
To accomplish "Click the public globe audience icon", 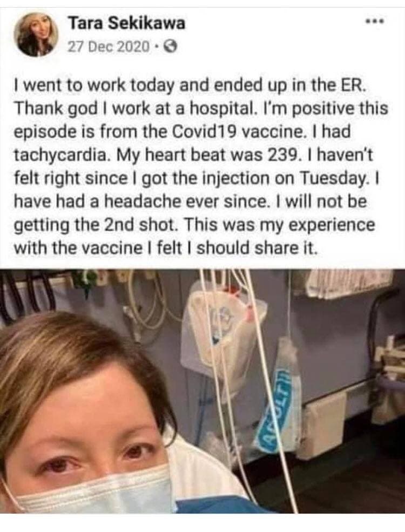I will coord(170,46).
